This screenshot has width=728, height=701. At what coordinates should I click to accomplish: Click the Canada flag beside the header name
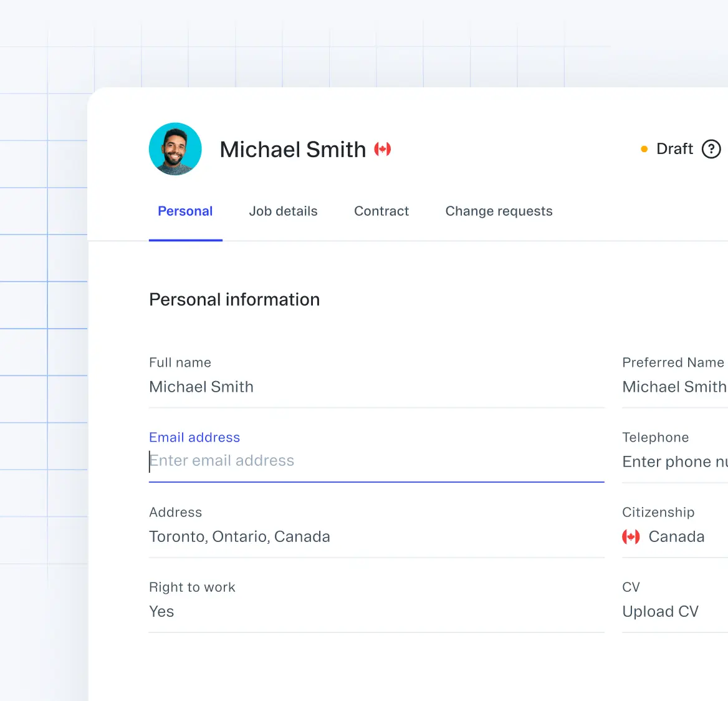coord(383,149)
